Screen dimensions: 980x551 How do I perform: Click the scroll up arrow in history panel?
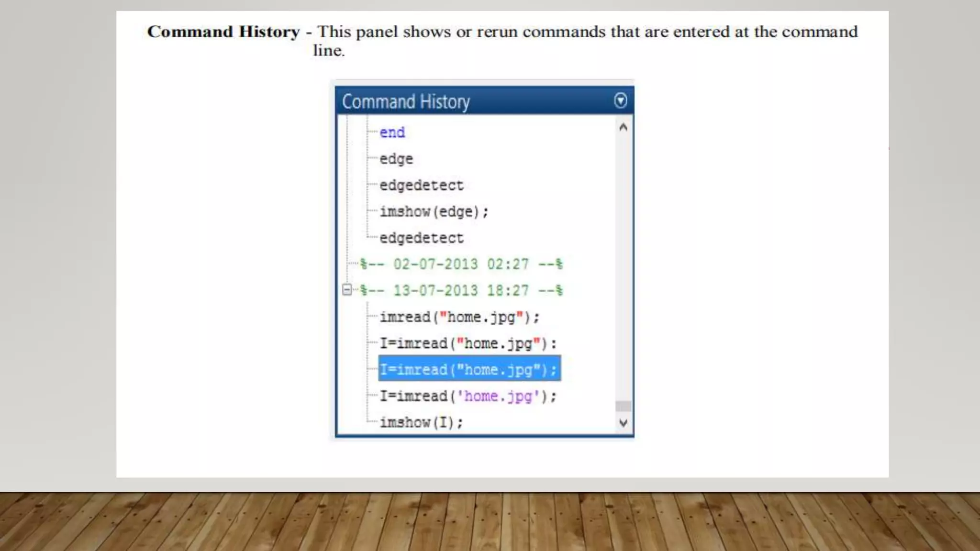pos(623,127)
